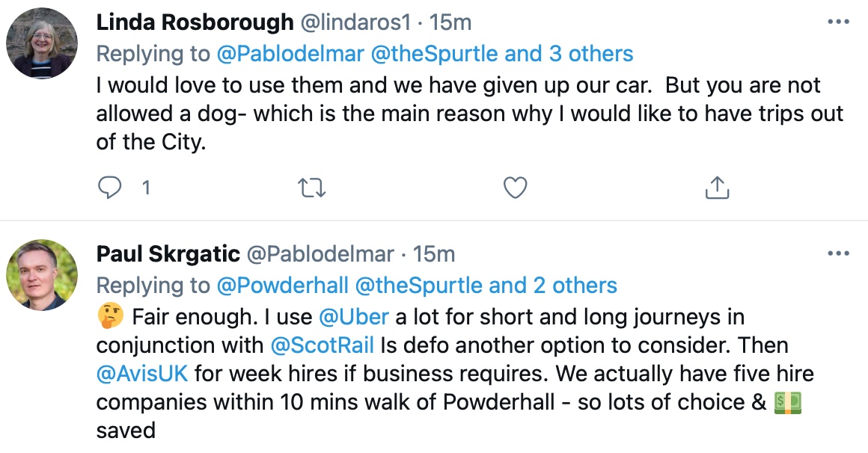This screenshot has width=868, height=453.
Task: Visit @theSpurtle mention in Linda's reply line
Action: [x=435, y=55]
